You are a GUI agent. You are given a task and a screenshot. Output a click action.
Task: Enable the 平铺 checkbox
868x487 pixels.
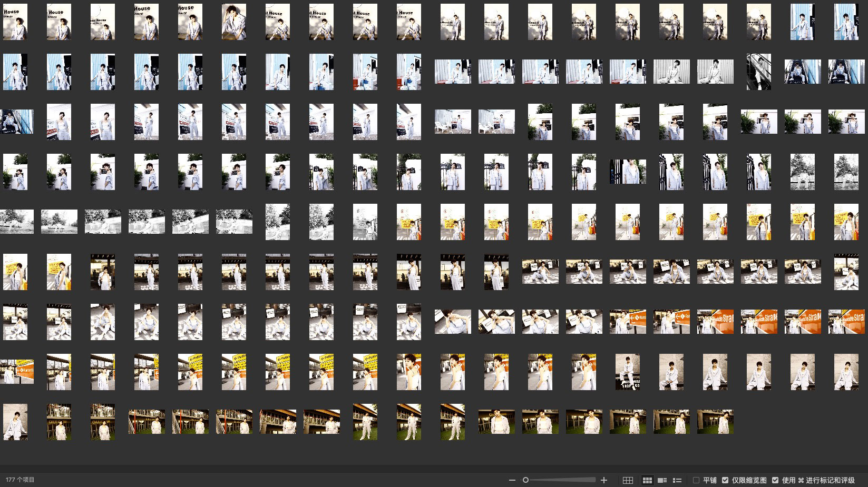[x=696, y=480]
